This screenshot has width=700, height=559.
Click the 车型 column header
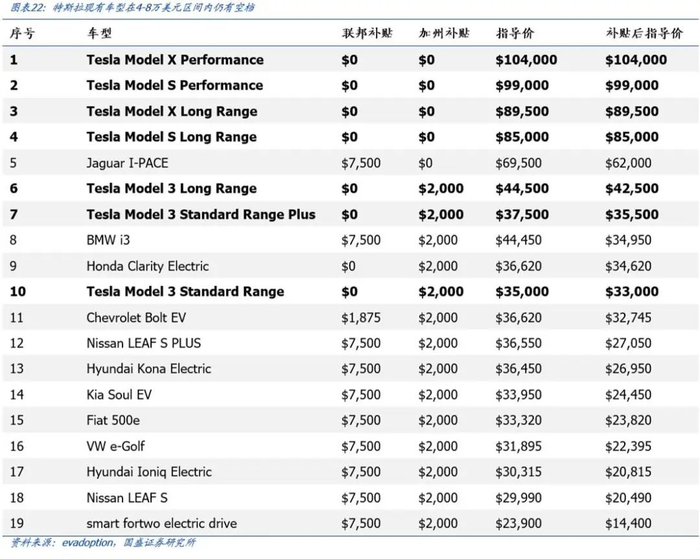99,34
